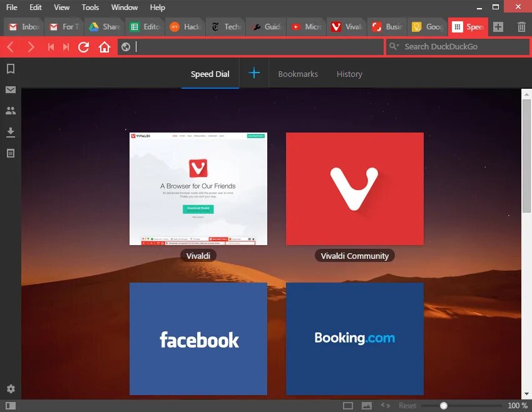This screenshot has height=412, width=532.
Task: Open the View menu
Action: point(61,7)
